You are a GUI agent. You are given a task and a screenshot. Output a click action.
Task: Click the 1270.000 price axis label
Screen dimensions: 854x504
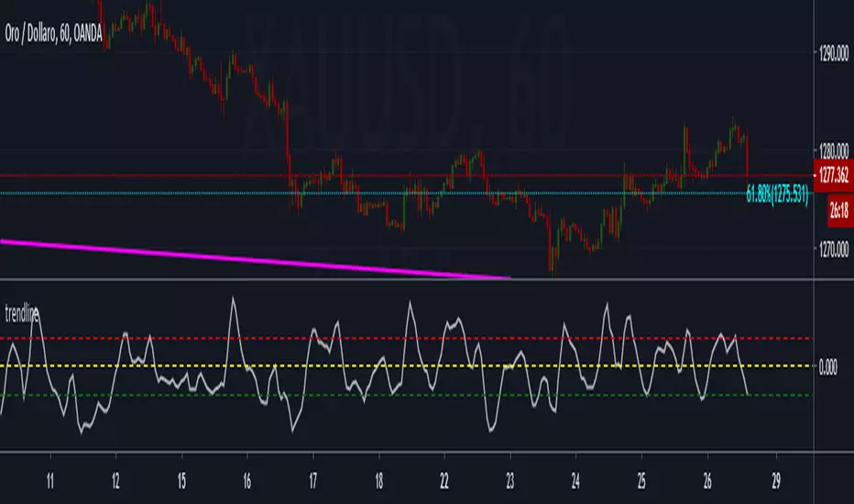tap(834, 249)
